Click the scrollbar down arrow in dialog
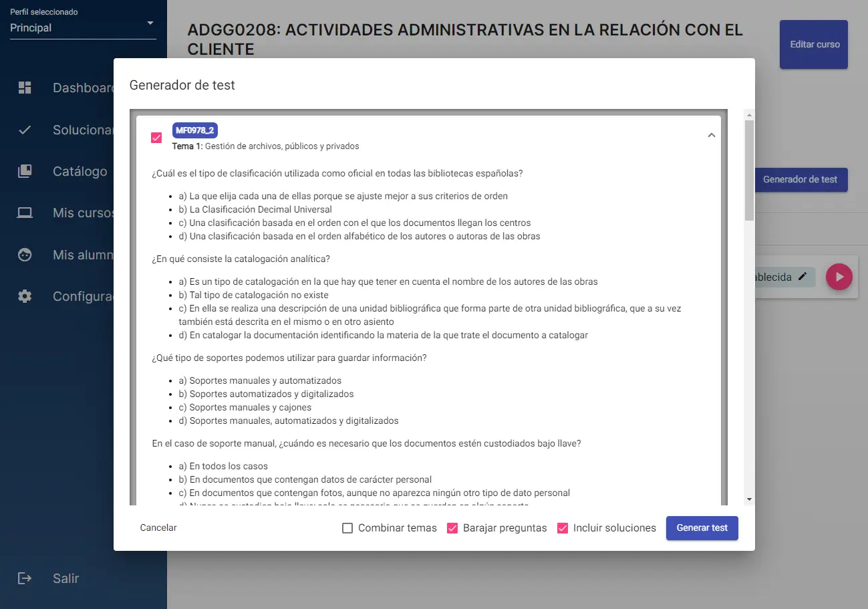This screenshot has height=609, width=868. pyautogui.click(x=749, y=499)
